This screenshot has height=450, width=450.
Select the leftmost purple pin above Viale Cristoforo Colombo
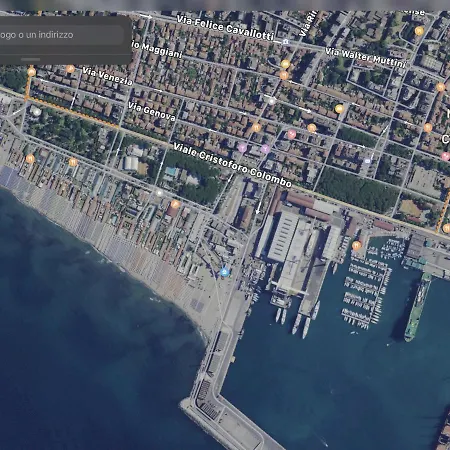coord(242,147)
